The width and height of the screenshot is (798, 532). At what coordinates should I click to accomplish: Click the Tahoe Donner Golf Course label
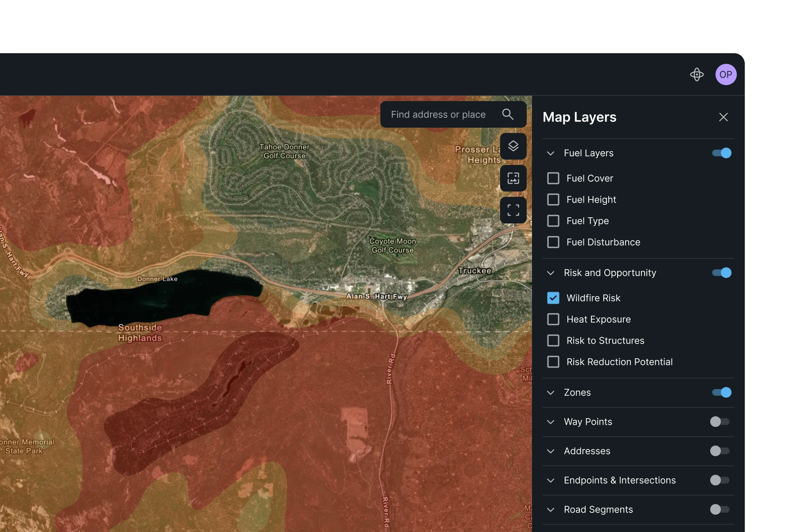285,151
